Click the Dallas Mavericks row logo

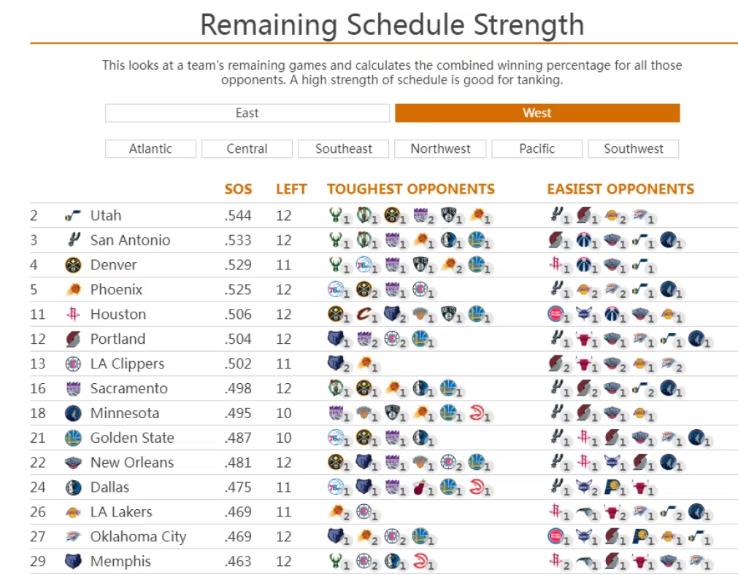73,487
